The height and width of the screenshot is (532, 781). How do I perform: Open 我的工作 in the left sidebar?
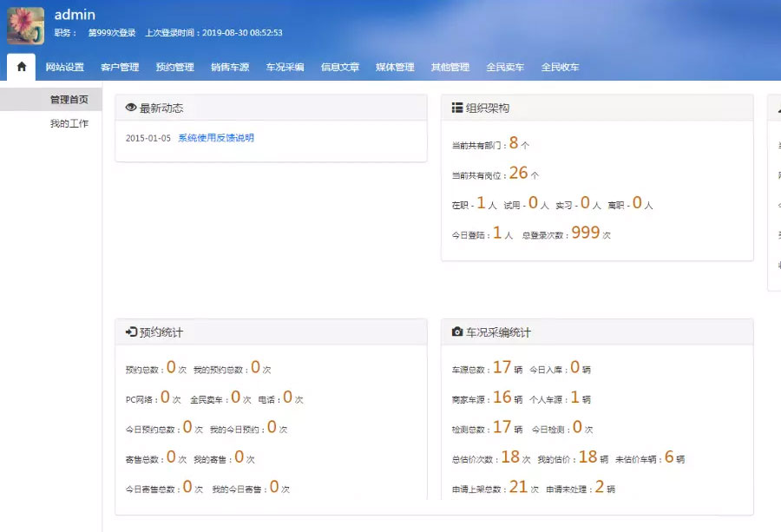pos(69,124)
